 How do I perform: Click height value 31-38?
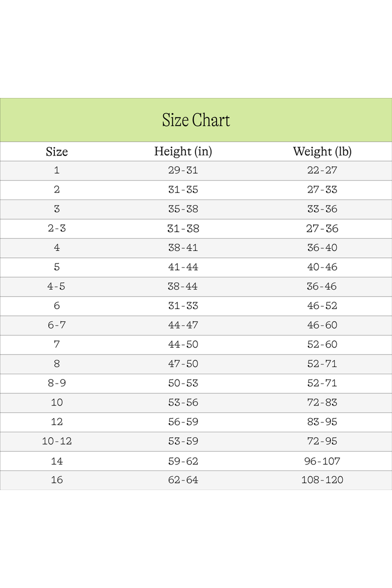(x=183, y=228)
